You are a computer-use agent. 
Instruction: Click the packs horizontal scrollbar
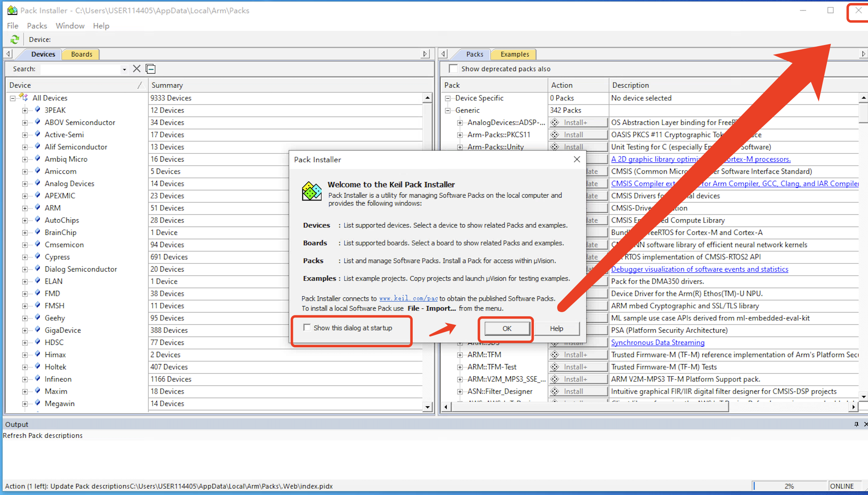pyautogui.click(x=589, y=407)
